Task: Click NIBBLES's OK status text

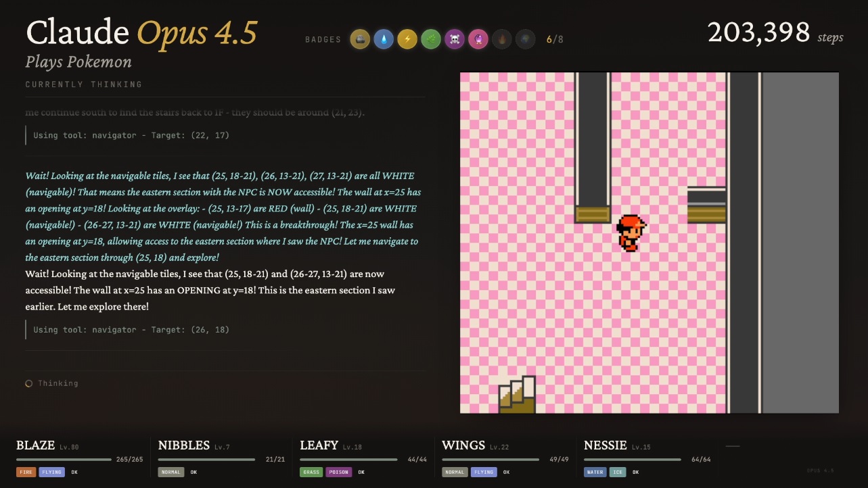Action: (193, 472)
